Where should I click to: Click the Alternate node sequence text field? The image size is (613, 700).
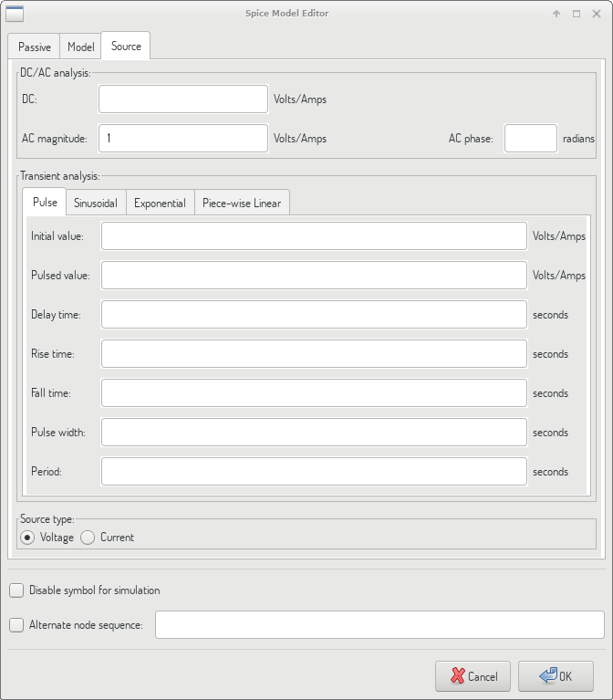coord(379,625)
